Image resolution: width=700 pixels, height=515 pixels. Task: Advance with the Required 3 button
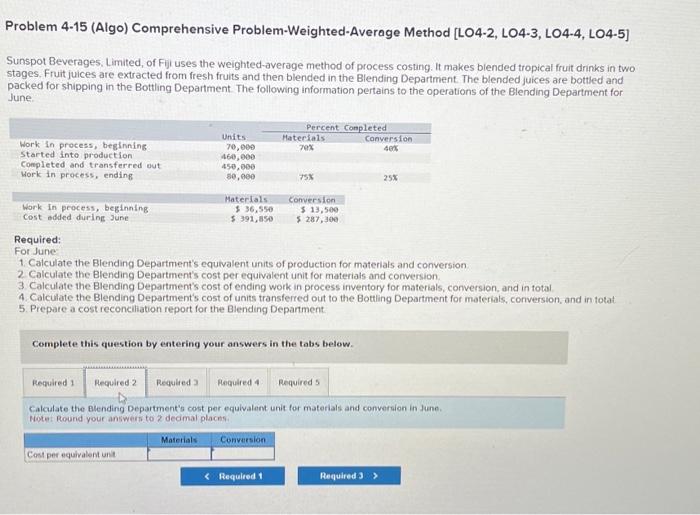[x=349, y=476]
